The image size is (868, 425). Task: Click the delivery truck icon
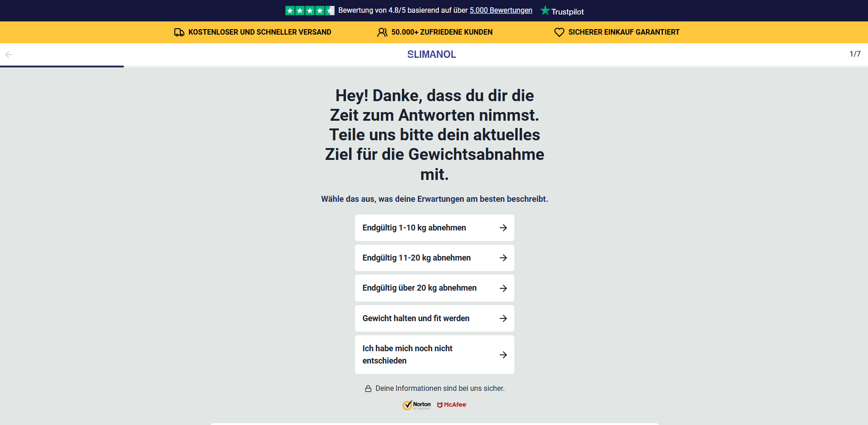179,32
